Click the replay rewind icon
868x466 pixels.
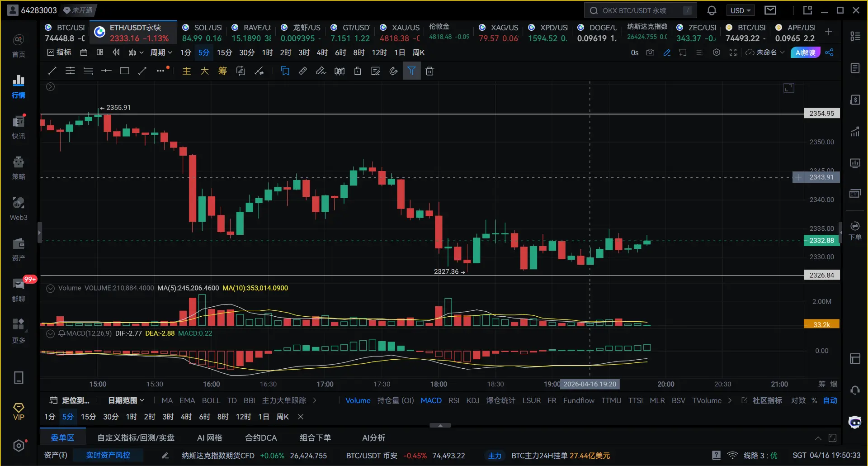[116, 52]
